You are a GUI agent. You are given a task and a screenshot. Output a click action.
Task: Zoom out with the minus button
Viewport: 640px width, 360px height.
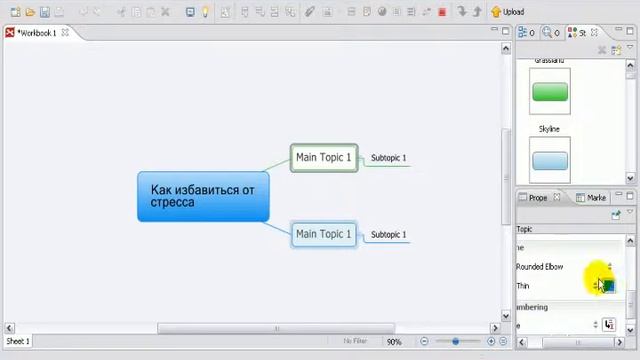tap(424, 341)
